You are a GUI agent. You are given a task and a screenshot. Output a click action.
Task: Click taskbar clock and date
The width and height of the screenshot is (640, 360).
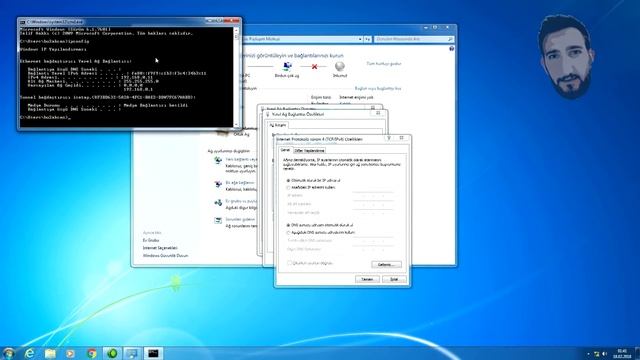(x=622, y=353)
